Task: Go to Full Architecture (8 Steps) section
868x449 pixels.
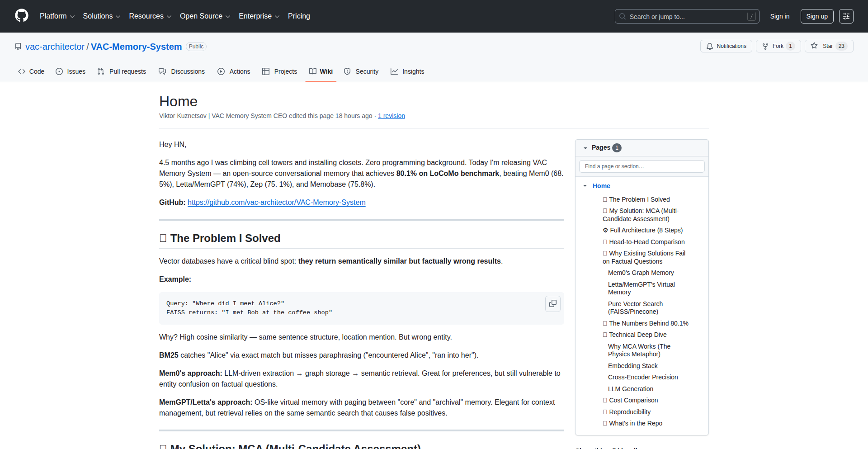Action: pos(643,230)
